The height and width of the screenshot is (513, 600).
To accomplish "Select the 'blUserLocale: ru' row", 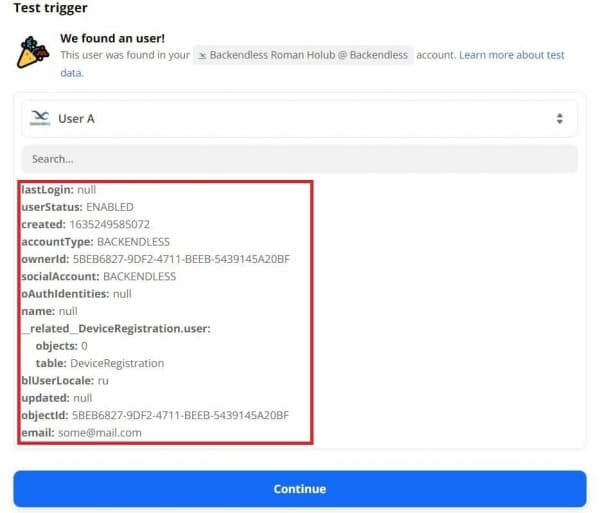I will pos(65,381).
